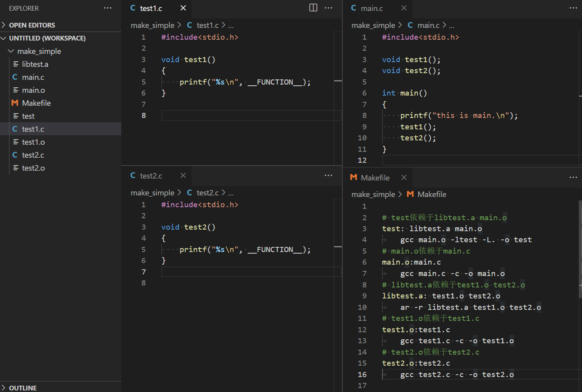582x392 pixels.
Task: Close the test1.c editor tab
Action: point(183,8)
